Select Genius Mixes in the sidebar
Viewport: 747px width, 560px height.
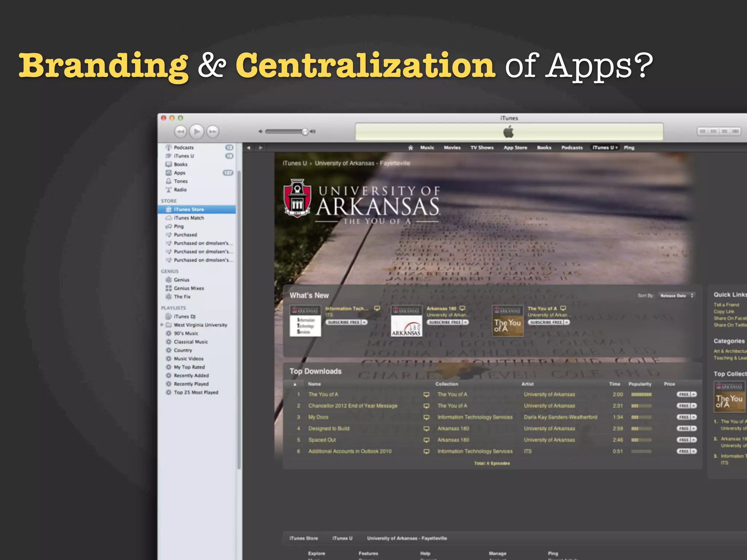coord(197,288)
